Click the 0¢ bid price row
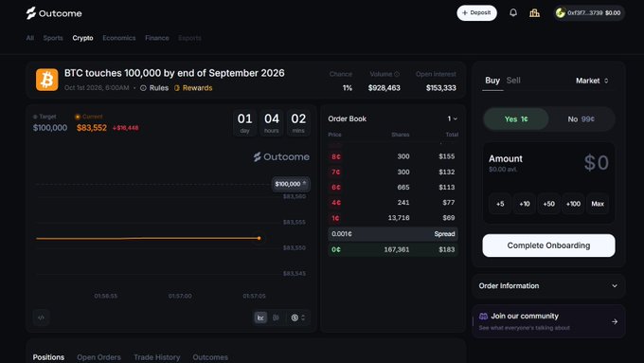Screen dimensions: 644x363 pyautogui.click(x=393, y=249)
